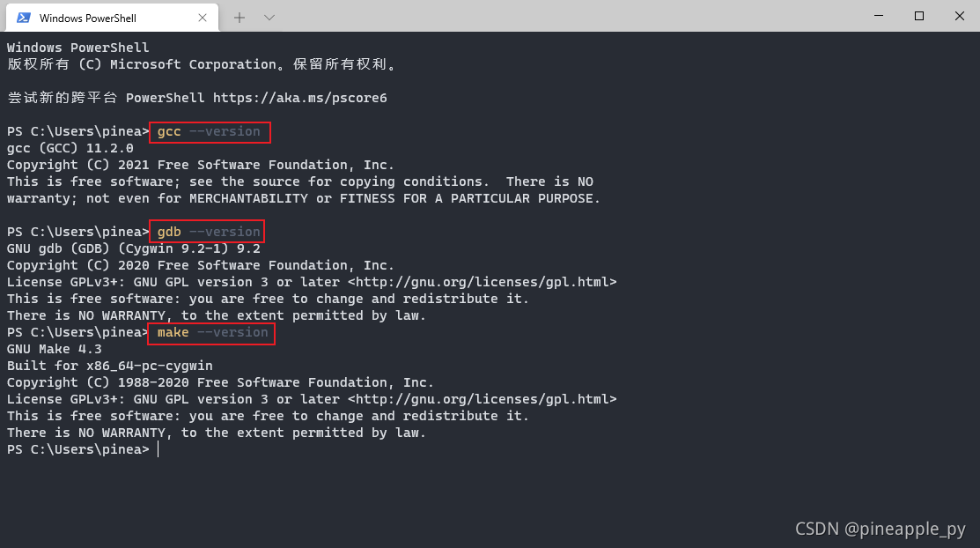Close the Windows PowerShell tab
The height and width of the screenshot is (548, 980).
click(x=203, y=18)
